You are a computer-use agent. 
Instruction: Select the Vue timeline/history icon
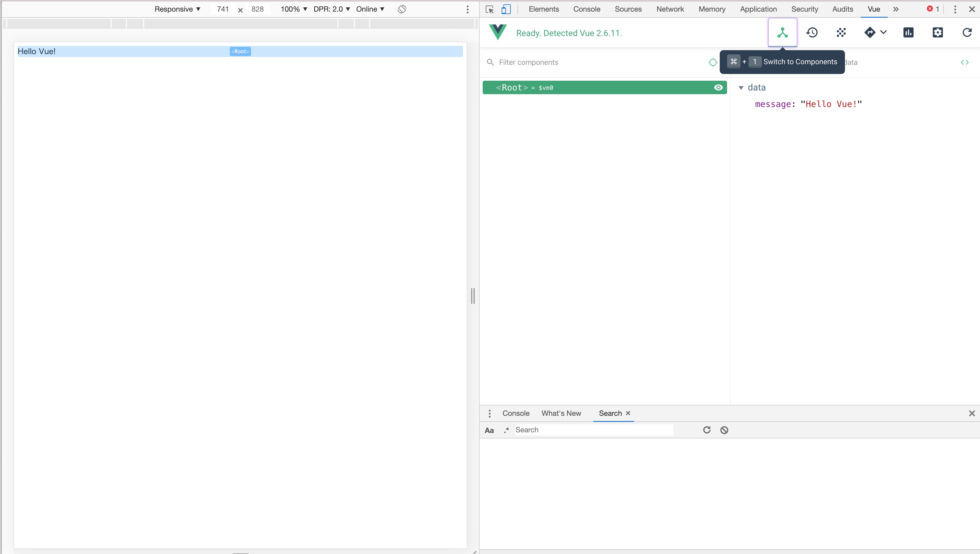pyautogui.click(x=812, y=33)
